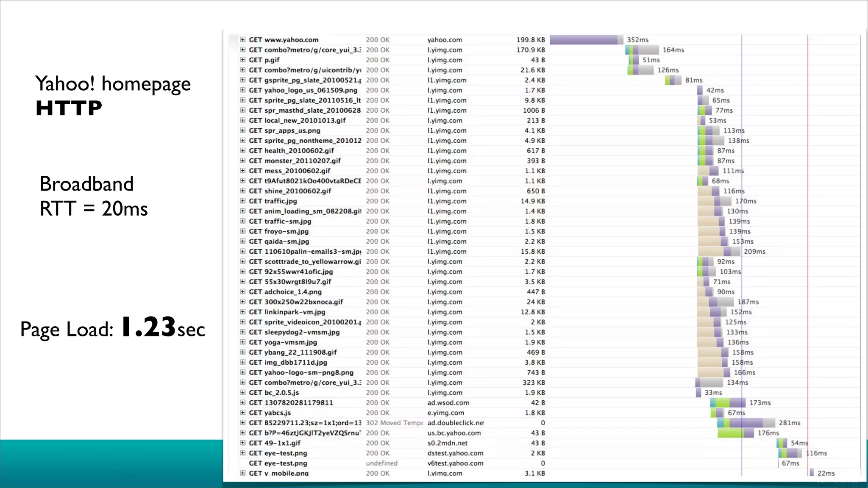The height and width of the screenshot is (488, 868).
Task: Select the GET anim_loading_sm_082208.gif request name
Action: point(305,211)
